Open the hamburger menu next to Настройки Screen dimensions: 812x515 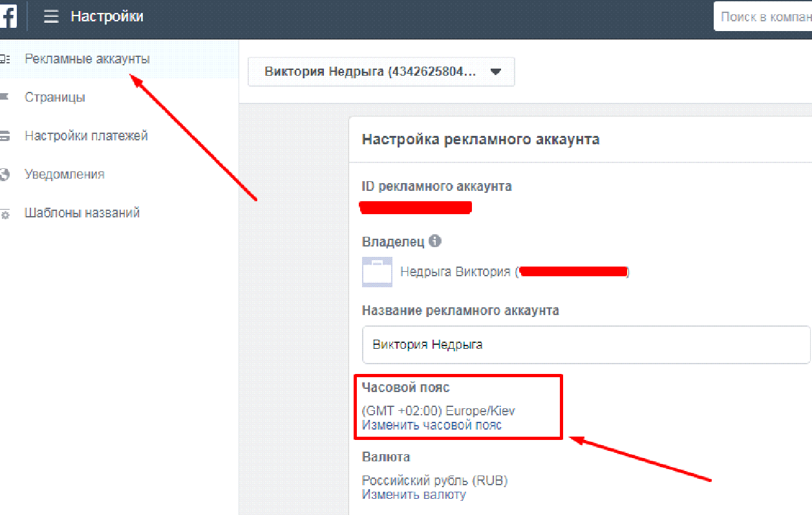(51, 17)
